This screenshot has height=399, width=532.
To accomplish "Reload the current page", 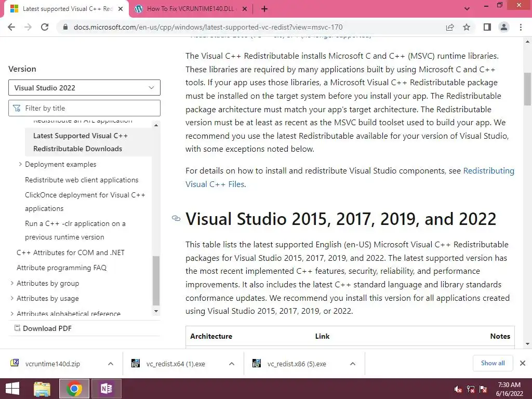I will coord(45,27).
